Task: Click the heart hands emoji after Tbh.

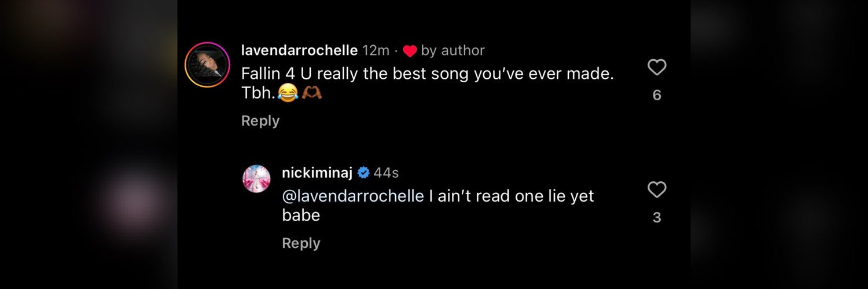Action: (311, 93)
